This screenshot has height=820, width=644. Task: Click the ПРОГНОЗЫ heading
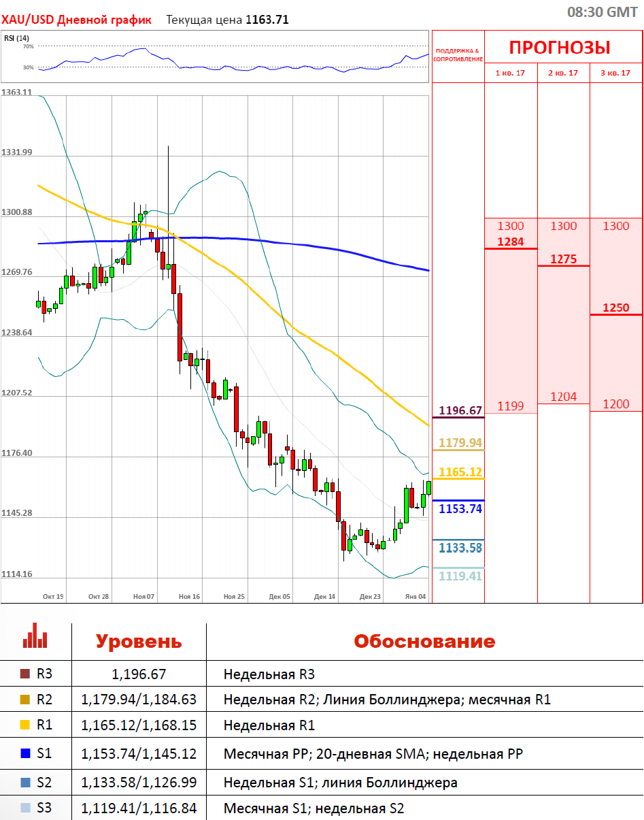click(560, 48)
